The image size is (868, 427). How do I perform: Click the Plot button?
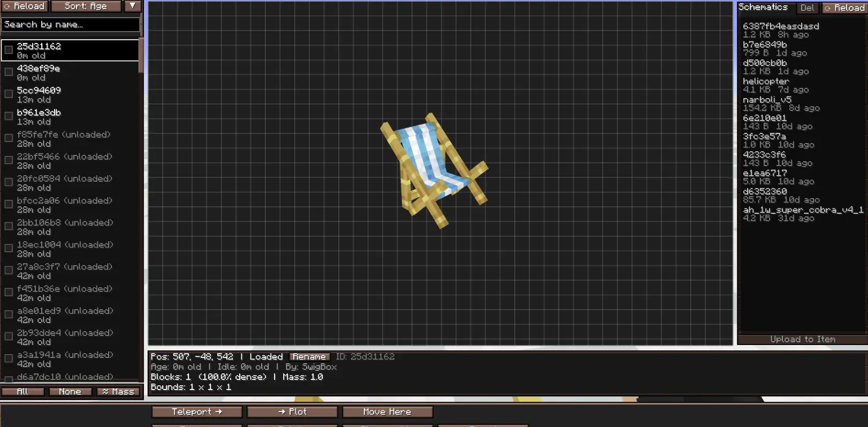click(x=292, y=411)
